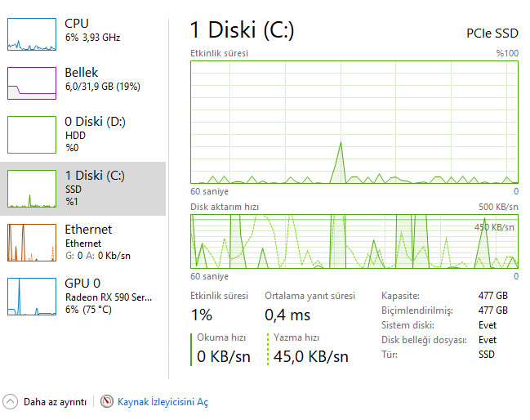The height and width of the screenshot is (420, 530).
Task: Open the 0 Diski (D:) HDD entry
Action: coord(95,133)
